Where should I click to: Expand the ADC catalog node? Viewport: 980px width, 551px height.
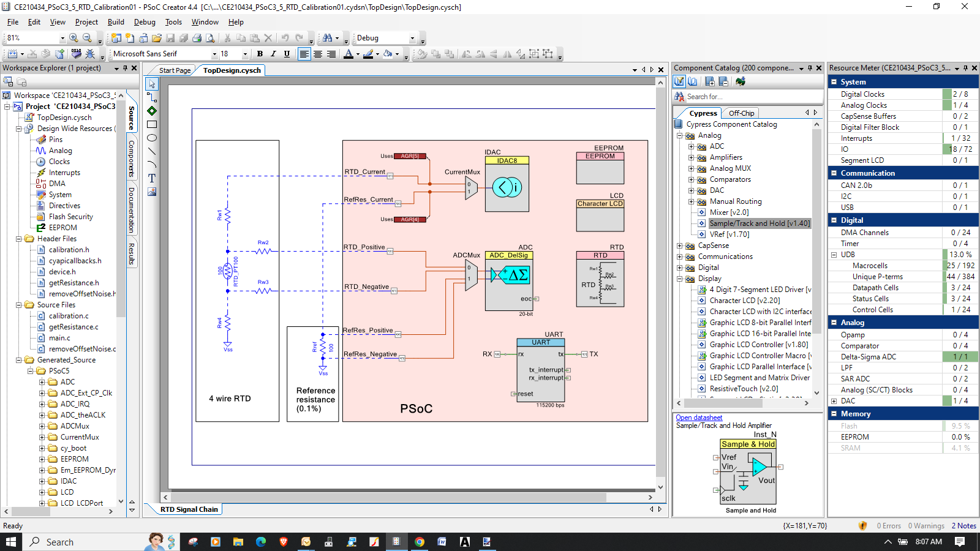coord(691,146)
